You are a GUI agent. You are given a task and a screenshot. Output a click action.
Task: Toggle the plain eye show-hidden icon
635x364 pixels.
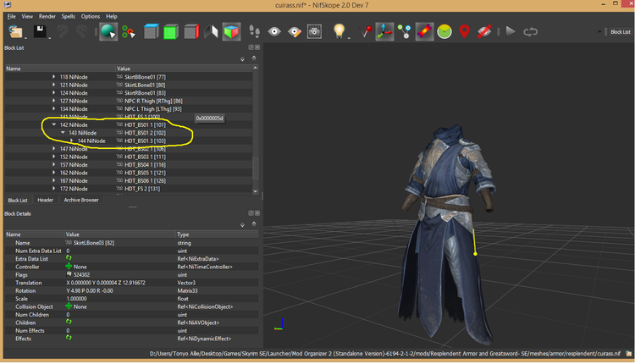click(x=274, y=31)
